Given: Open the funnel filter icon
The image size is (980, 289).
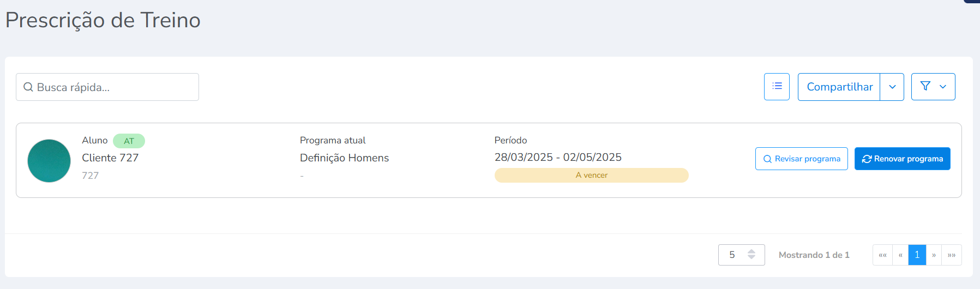Looking at the screenshot, I should tap(925, 86).
